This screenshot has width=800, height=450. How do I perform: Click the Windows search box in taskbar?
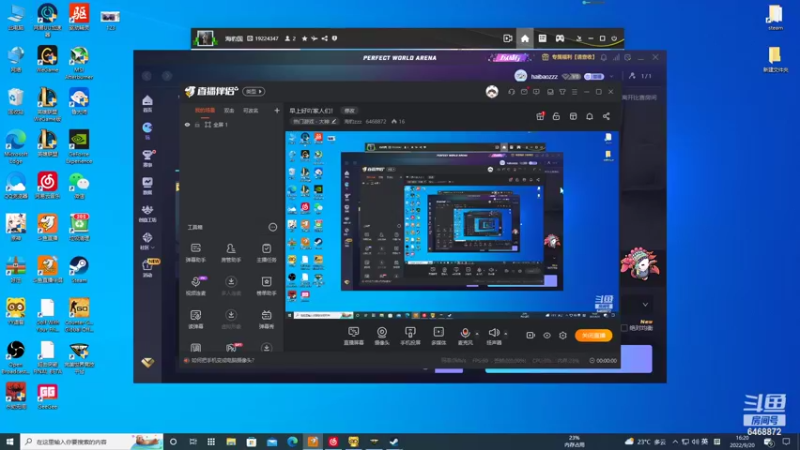92,441
